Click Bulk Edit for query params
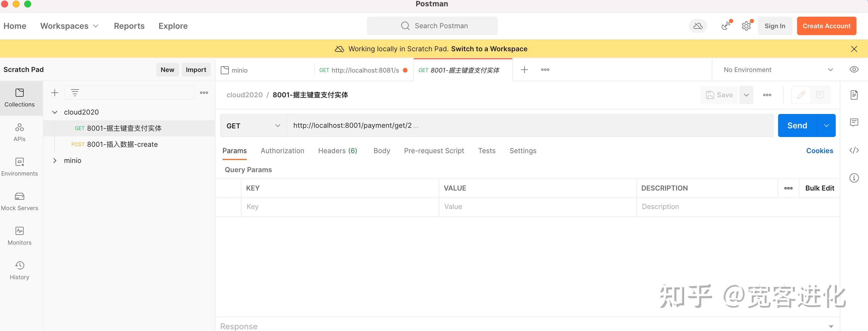The image size is (868, 331). [x=820, y=188]
